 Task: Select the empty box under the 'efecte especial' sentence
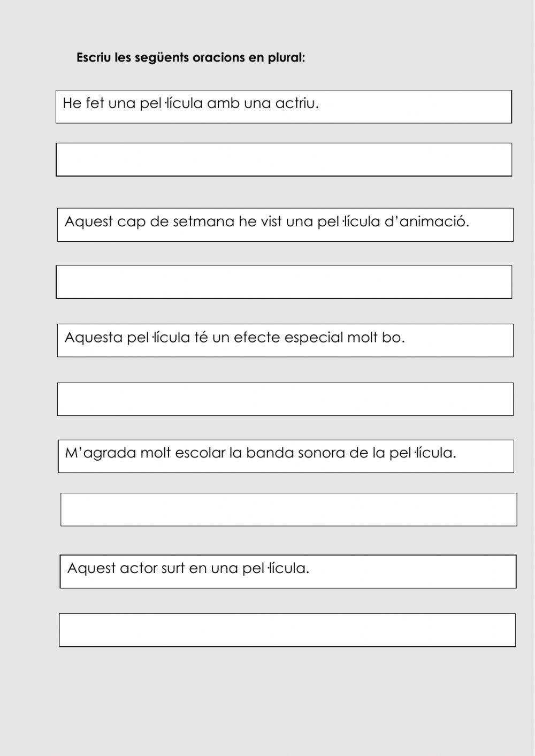(285, 399)
